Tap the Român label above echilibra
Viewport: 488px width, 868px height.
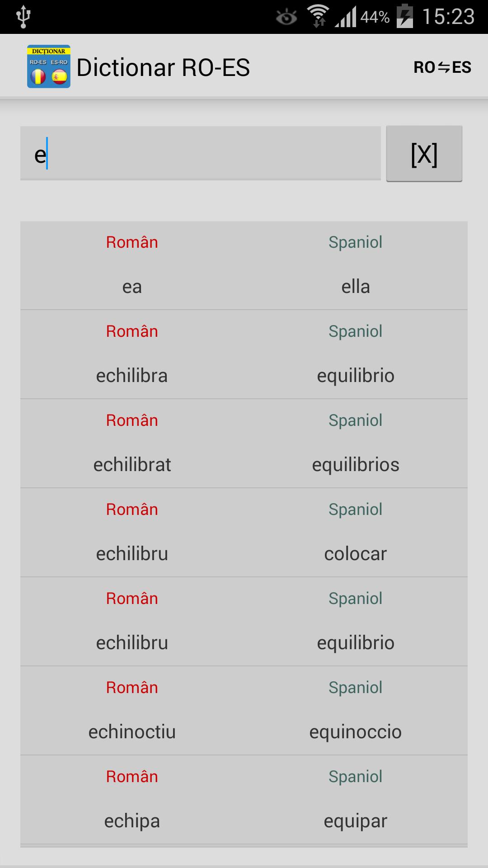point(131,331)
